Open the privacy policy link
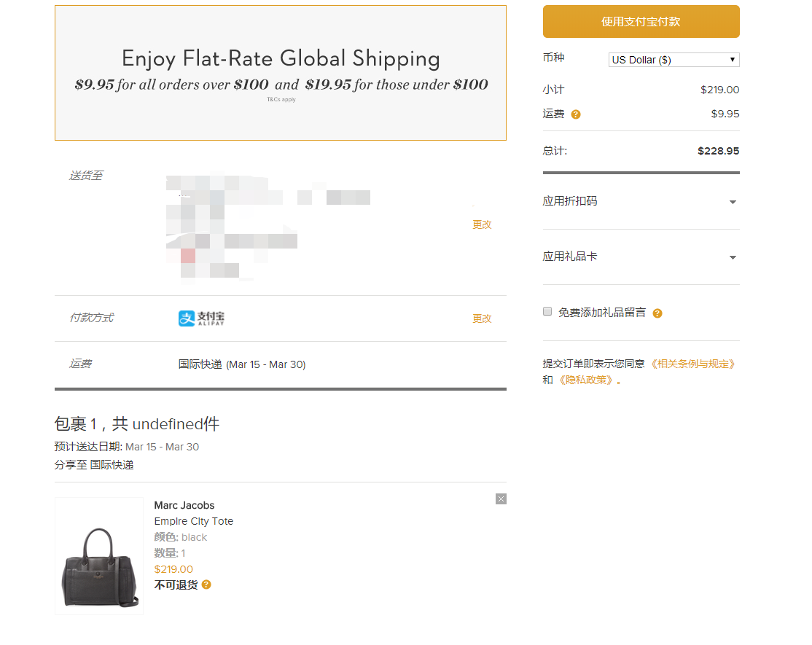The height and width of the screenshot is (645, 812). pyautogui.click(x=586, y=380)
